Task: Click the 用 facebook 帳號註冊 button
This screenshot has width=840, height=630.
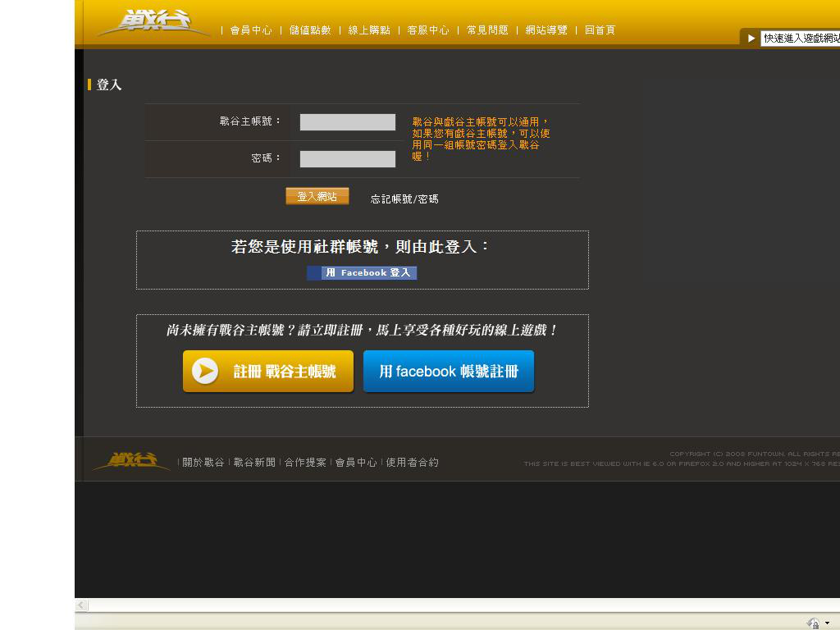Action: (449, 372)
